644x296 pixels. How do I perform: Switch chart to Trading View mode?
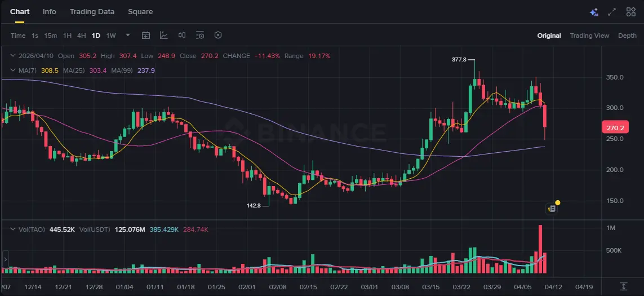pyautogui.click(x=589, y=36)
